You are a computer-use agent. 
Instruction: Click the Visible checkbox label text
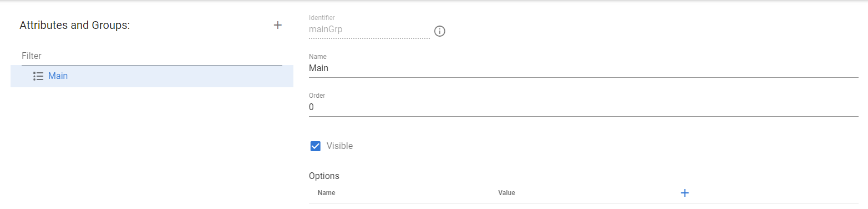[x=339, y=146]
